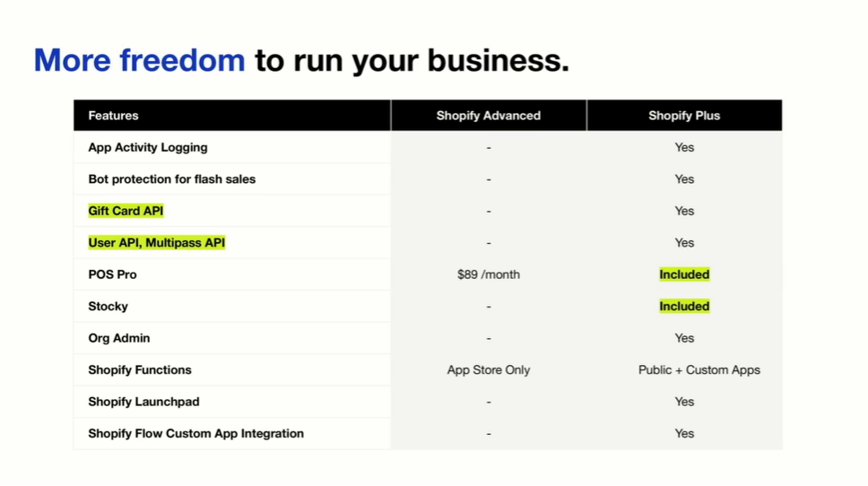Click the 'Org Admin' row label

point(119,338)
